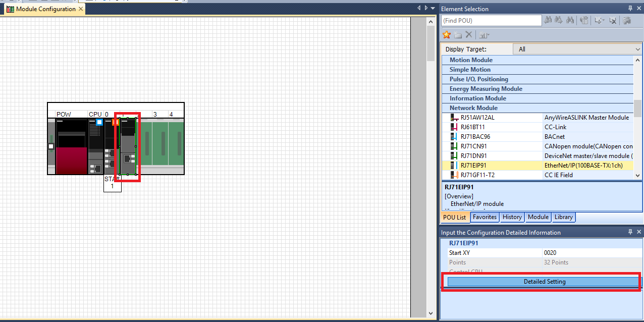Toggle pin on Configuration Detailed Information panel
This screenshot has height=322, width=644.
tap(630, 232)
